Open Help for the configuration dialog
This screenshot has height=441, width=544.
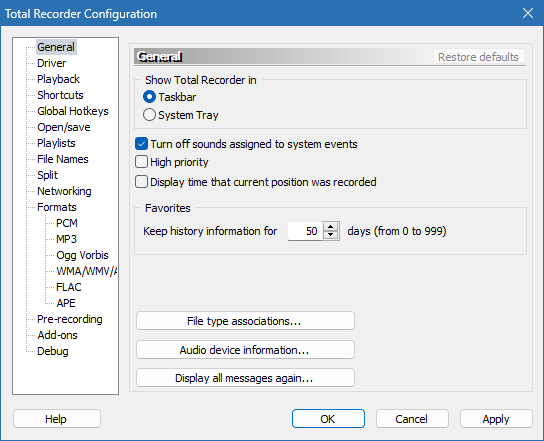coord(57,418)
